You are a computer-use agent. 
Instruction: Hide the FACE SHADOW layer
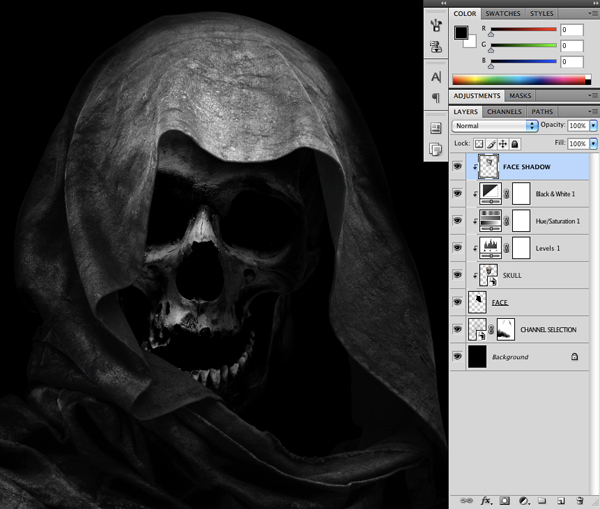click(459, 166)
